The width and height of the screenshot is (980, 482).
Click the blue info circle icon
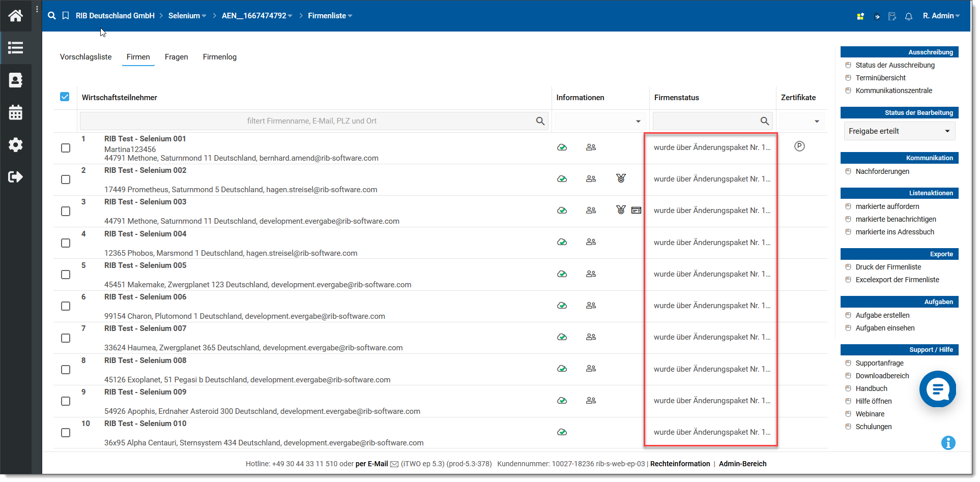tap(948, 443)
